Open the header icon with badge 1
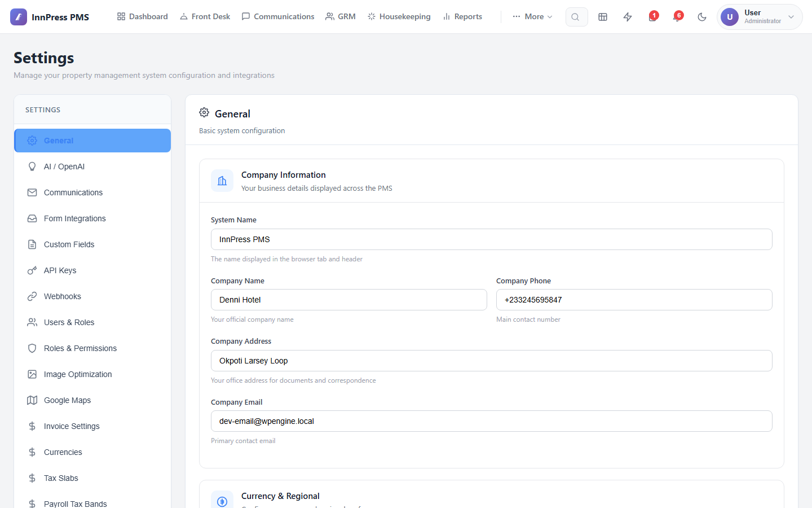The image size is (812, 508). 652,17
